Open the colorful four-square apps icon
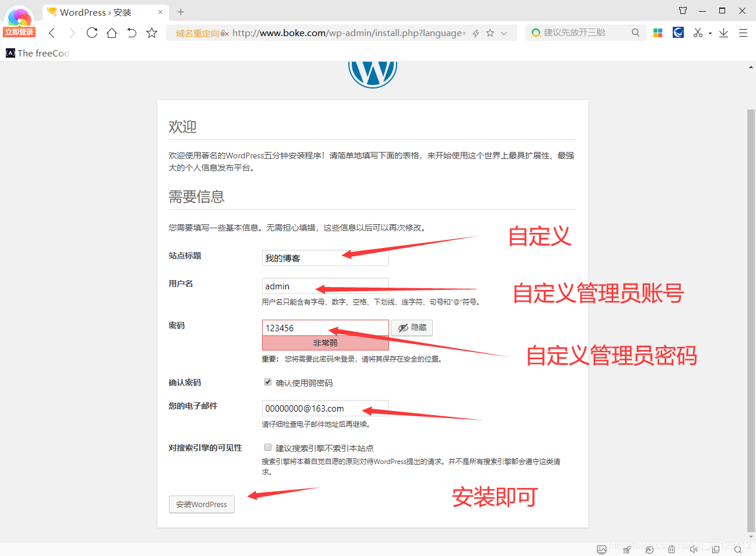This screenshot has width=756, height=556. (x=658, y=33)
